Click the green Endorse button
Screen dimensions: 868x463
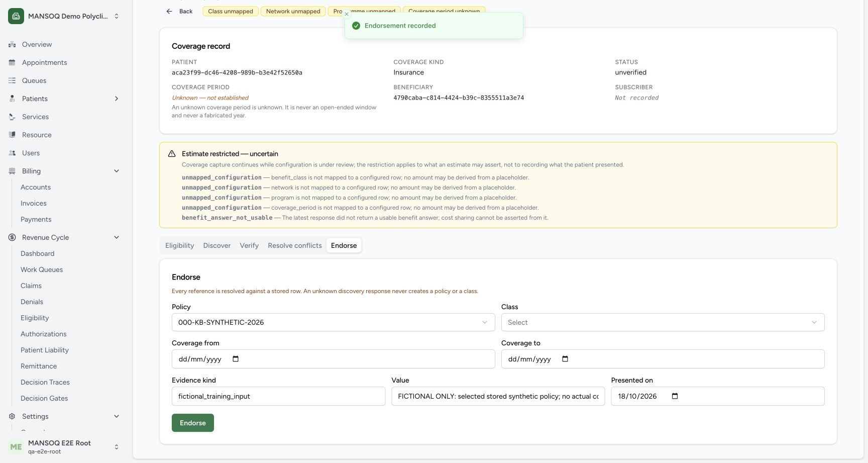pos(193,423)
